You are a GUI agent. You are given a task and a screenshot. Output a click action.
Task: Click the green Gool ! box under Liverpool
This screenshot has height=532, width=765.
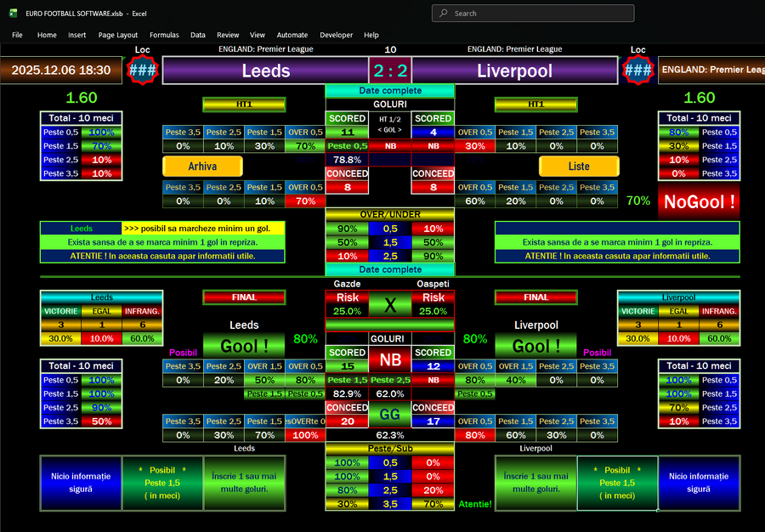[536, 346]
